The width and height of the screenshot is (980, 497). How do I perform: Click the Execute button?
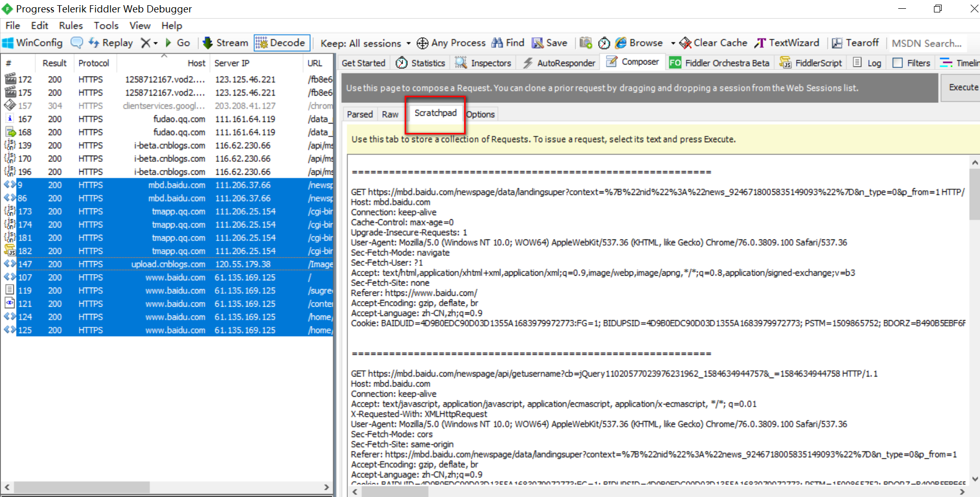[x=963, y=87]
